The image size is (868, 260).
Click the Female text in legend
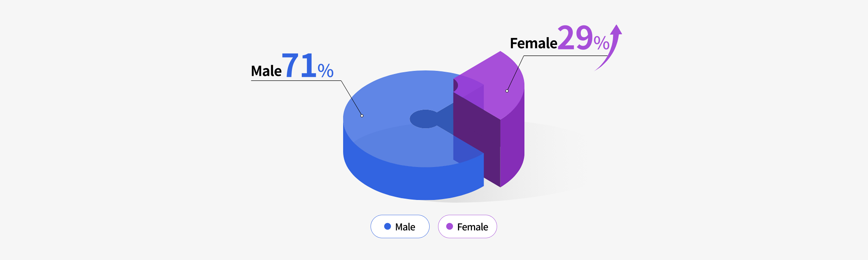click(x=473, y=227)
